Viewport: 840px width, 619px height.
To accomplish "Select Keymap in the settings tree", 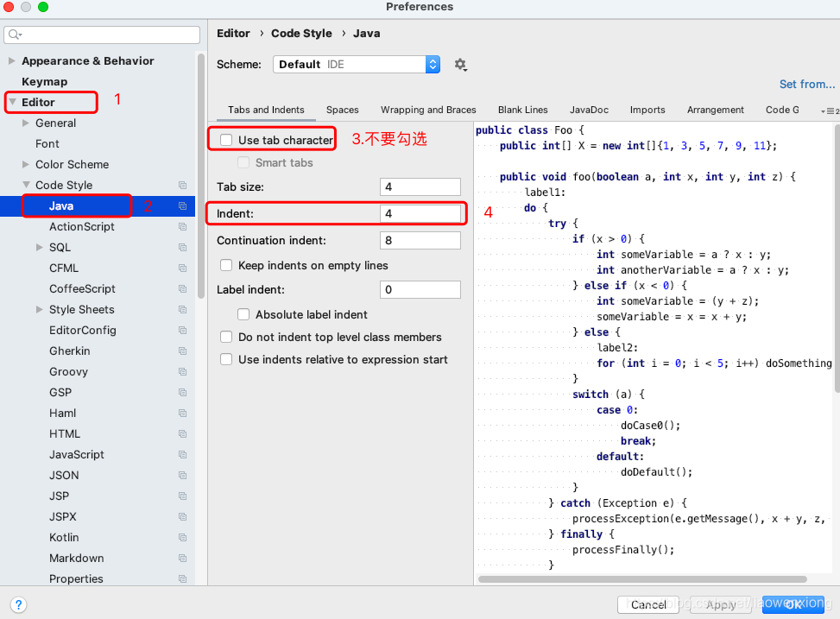I will tap(45, 81).
